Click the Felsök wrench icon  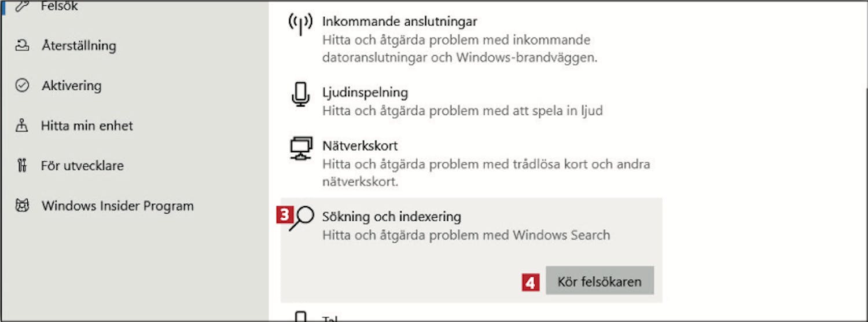[22, 6]
